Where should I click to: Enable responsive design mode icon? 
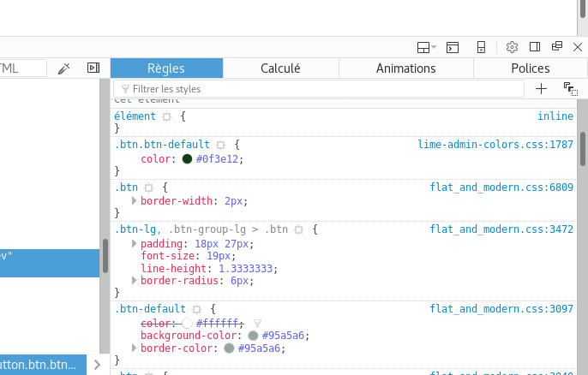coord(482,47)
